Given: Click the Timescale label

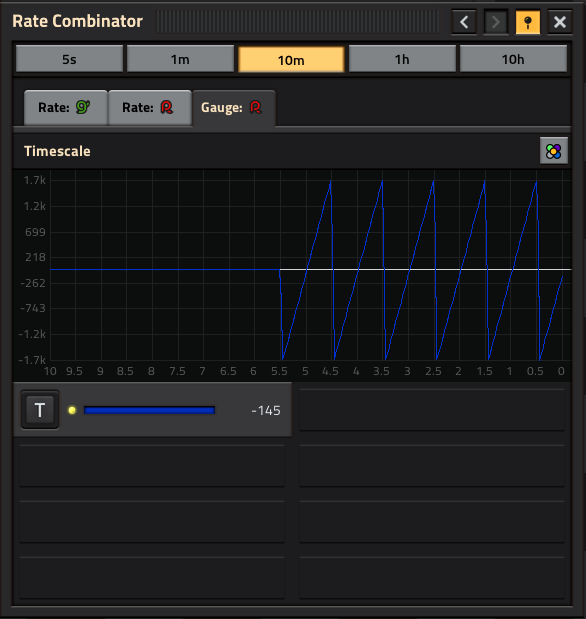Looking at the screenshot, I should click(57, 151).
